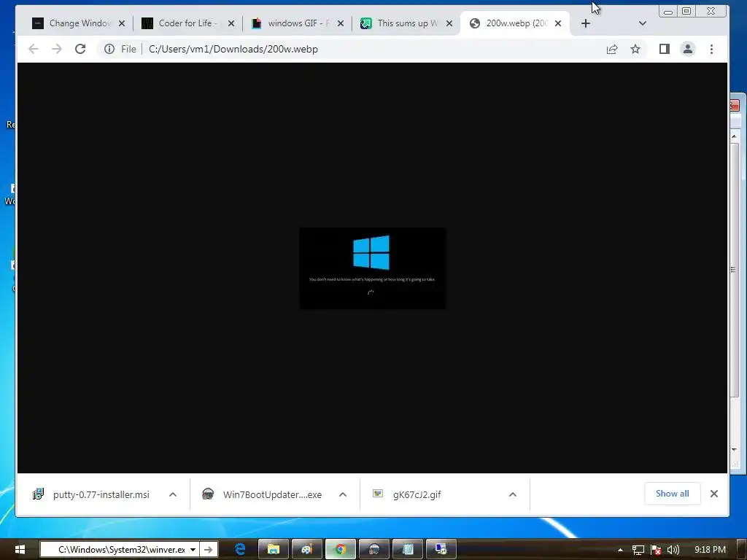This screenshot has height=560, width=747.
Task: Show hidden system tray icons
Action: click(x=620, y=550)
